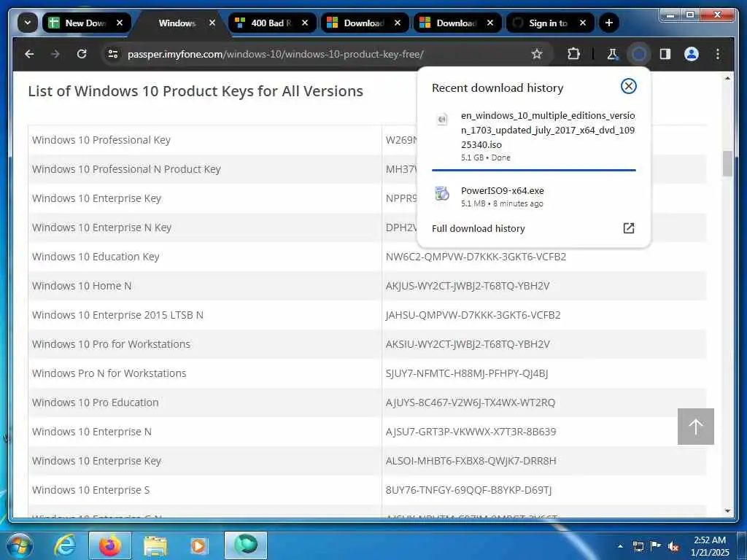Open the profile avatar menu
The height and width of the screenshot is (560, 747).
click(692, 54)
